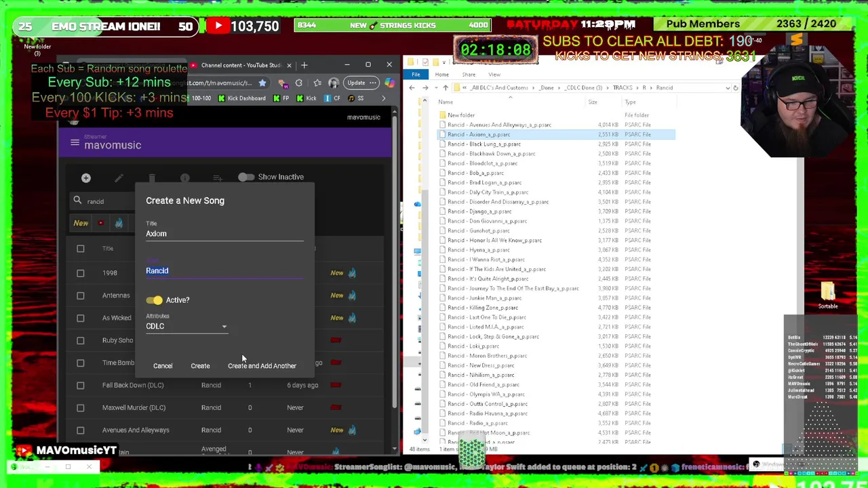Check the box for Ruby Soho
This screenshot has height=488, width=868.
click(x=80, y=340)
